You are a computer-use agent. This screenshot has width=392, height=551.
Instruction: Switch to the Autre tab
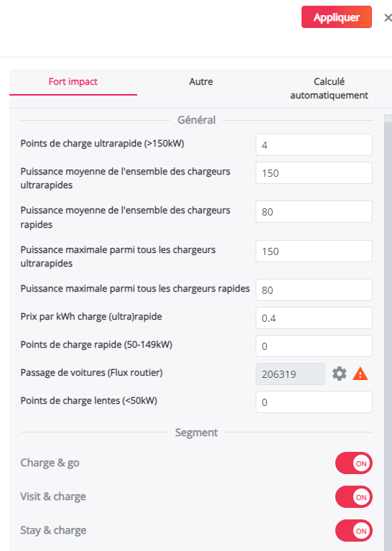click(x=201, y=81)
